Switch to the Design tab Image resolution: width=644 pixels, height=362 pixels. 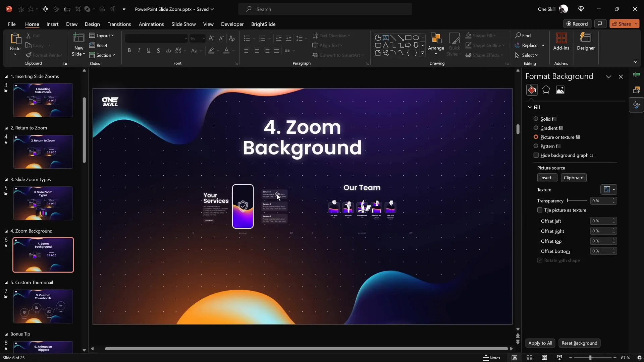[92, 24]
